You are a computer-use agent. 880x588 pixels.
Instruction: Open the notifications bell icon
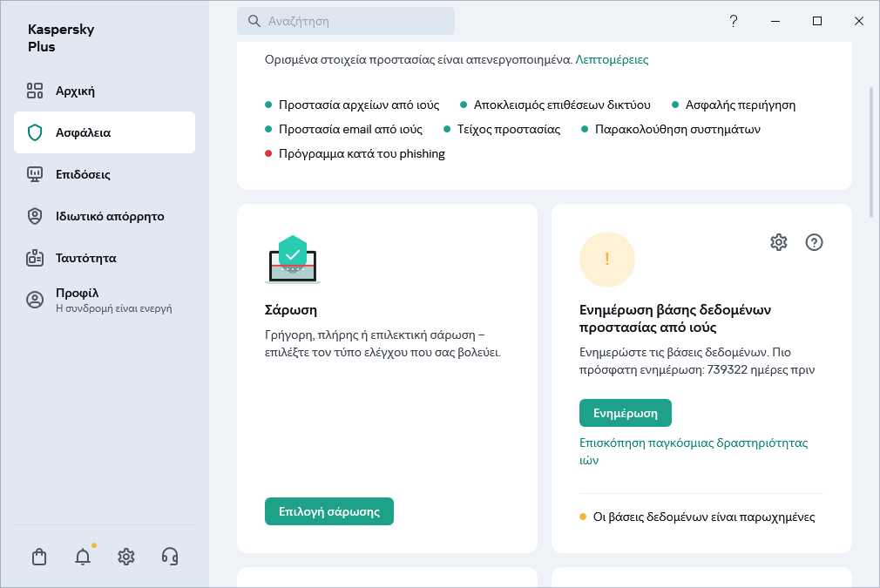(83, 557)
